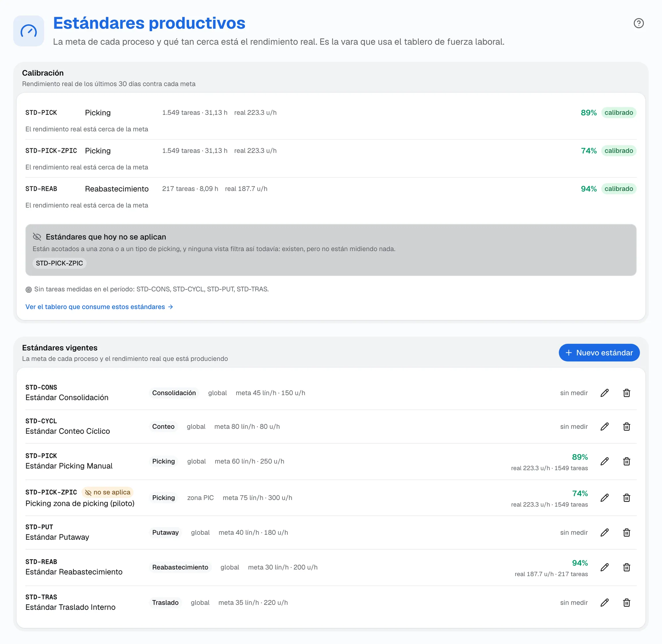Image resolution: width=662 pixels, height=644 pixels.
Task: Delete the STD-PICK-ZPIC pilot standard
Action: pyautogui.click(x=627, y=498)
